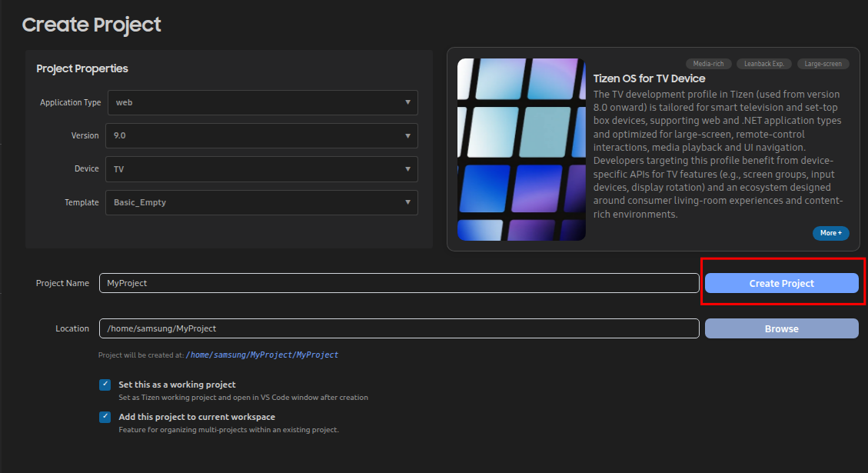Click the More + button
Screen dimensions: 868x473
click(x=830, y=233)
